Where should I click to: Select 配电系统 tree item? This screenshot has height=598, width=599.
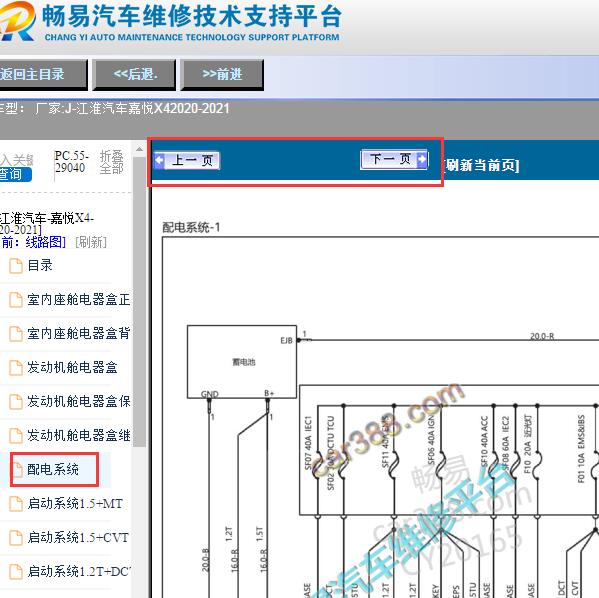point(53,469)
